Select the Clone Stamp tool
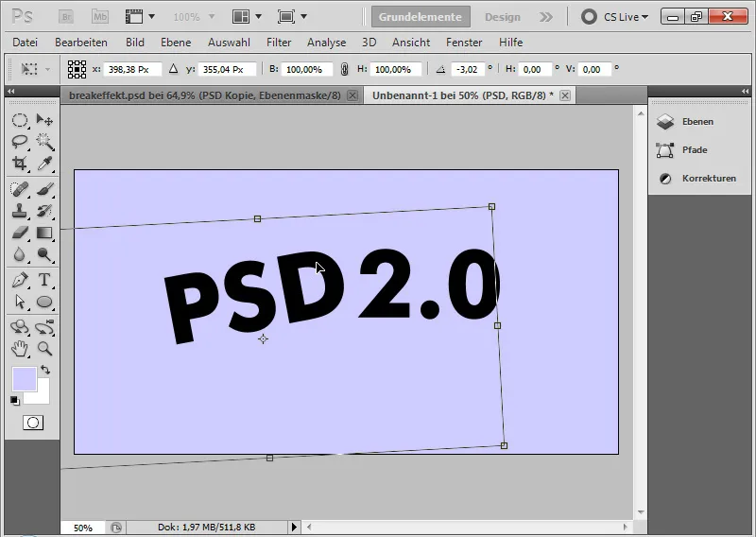This screenshot has width=756, height=537. pos(19,211)
